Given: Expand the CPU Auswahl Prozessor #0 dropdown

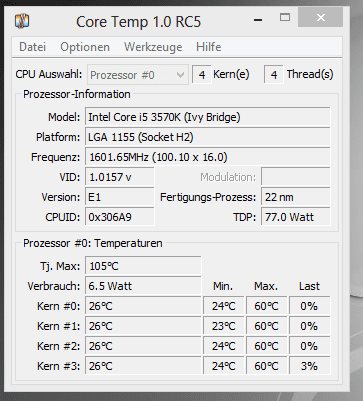Looking at the screenshot, I should click(x=138, y=75).
